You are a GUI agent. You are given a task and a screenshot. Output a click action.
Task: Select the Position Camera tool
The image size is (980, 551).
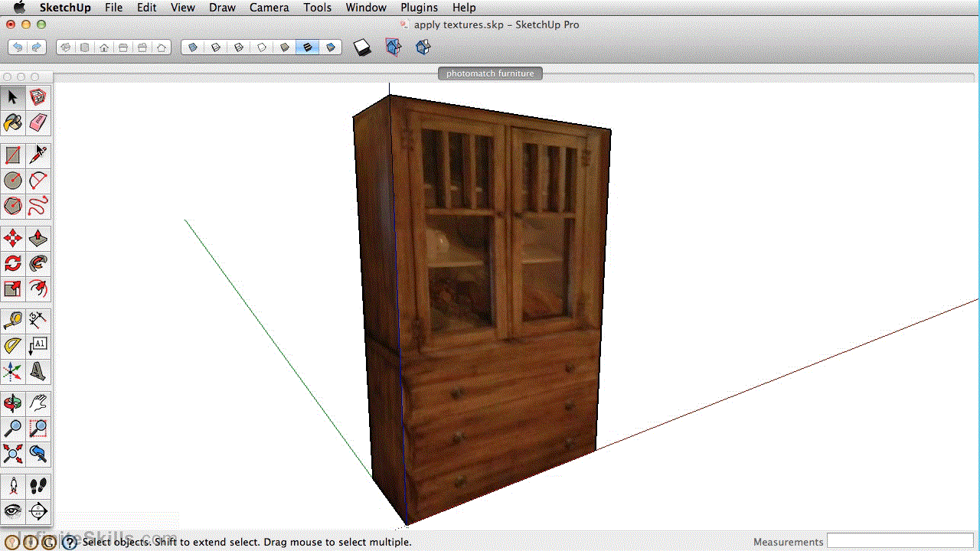point(13,486)
